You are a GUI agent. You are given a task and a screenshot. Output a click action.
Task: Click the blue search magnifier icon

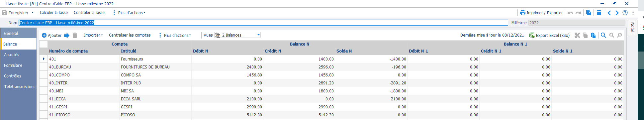point(603,35)
